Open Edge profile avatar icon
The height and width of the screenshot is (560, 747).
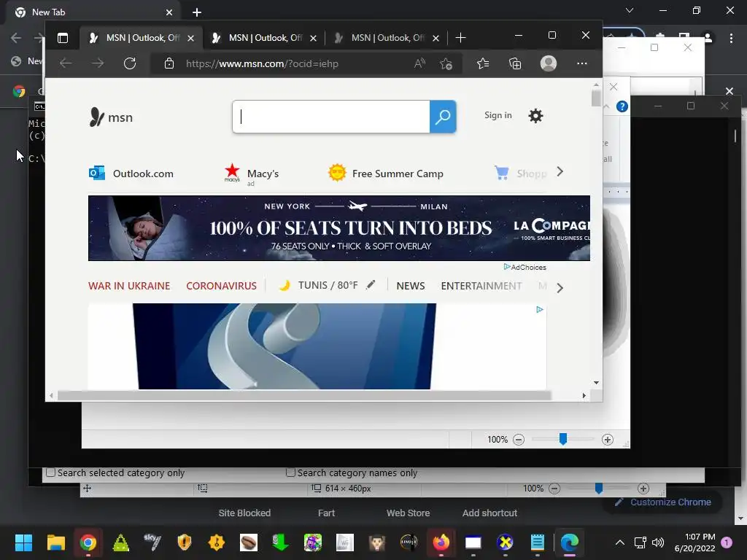(x=549, y=63)
